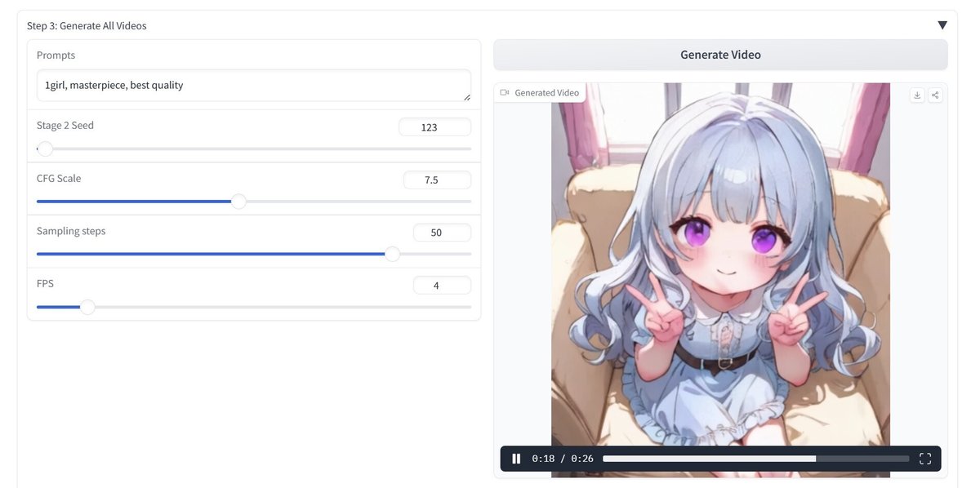Click the Step 3: Generate All Videos header

point(87,25)
